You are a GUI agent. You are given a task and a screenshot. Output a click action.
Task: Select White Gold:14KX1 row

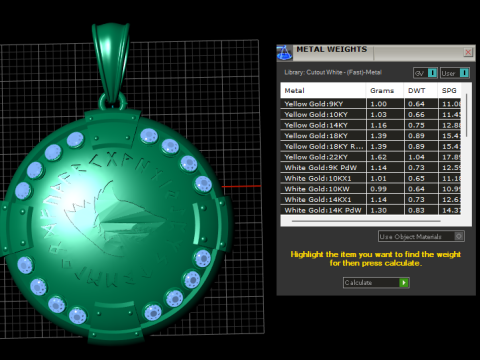point(371,200)
